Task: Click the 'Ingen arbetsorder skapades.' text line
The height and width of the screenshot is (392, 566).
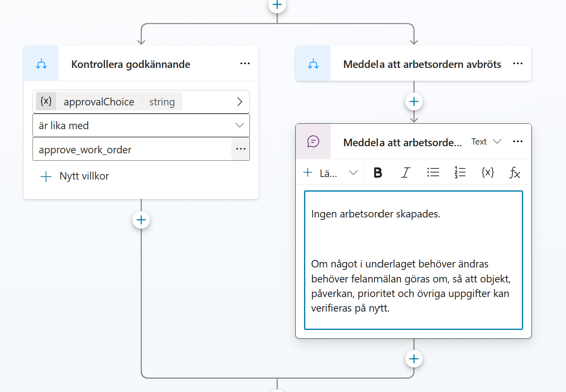Action: click(376, 214)
